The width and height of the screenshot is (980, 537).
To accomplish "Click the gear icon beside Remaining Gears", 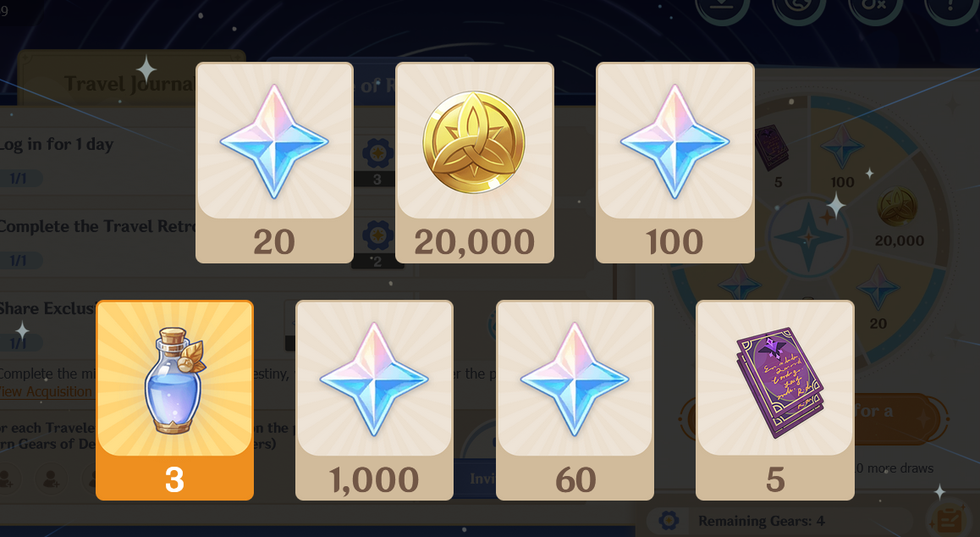I will pos(668,520).
